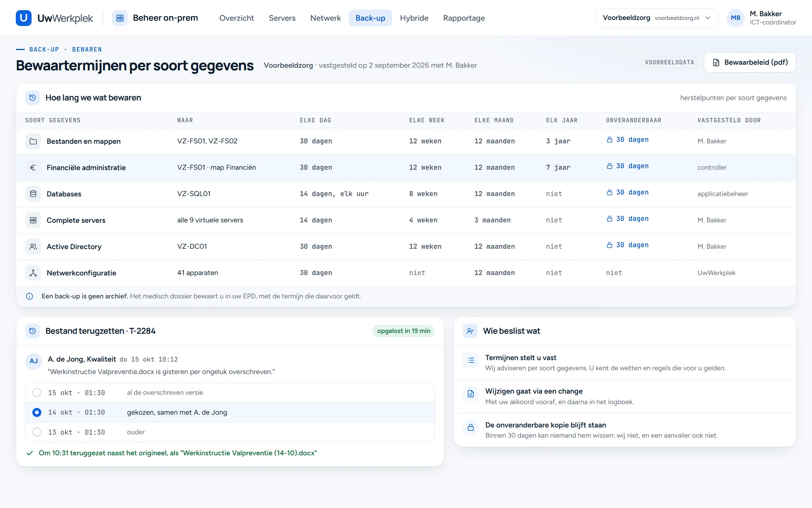
Task: Switch to the Servers tab
Action: coord(282,18)
